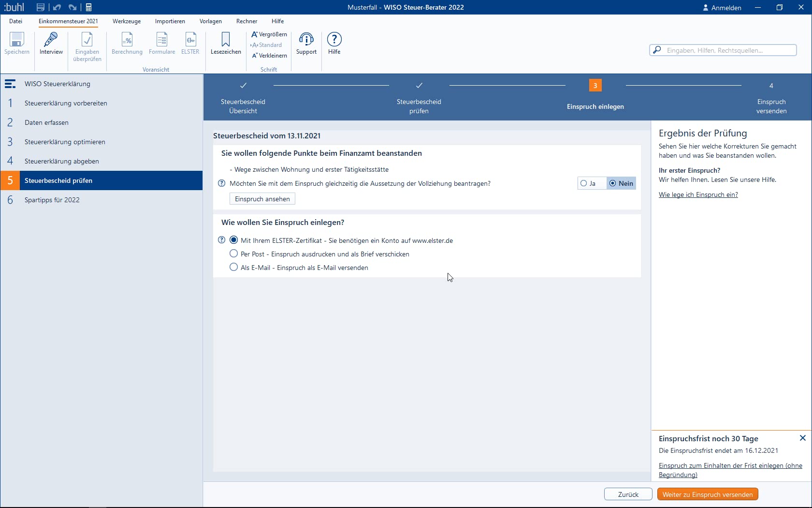Open link Einspruch zum Einhalten der Frist einlegen
Screen dimensions: 812x508
click(730, 470)
